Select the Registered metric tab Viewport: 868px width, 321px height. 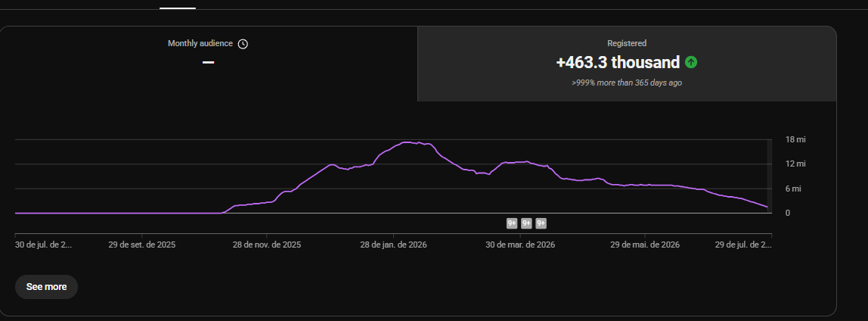click(x=627, y=64)
